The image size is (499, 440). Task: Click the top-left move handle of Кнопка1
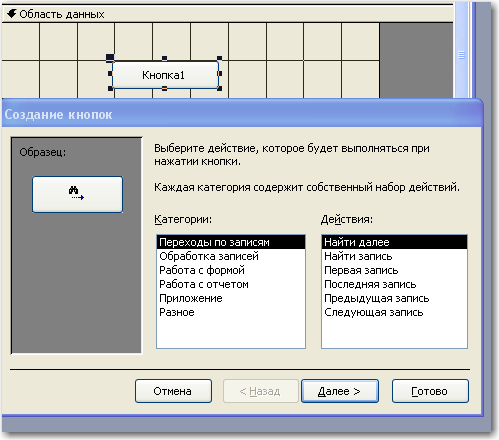point(110,58)
